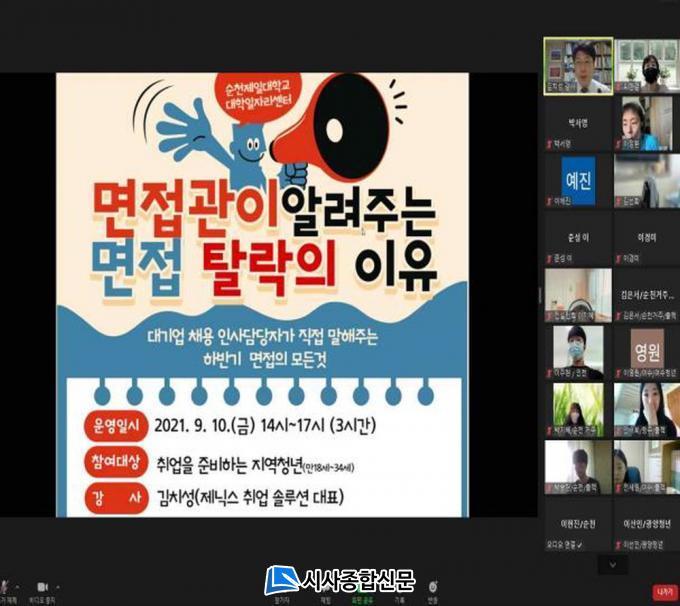
Task: Open the chat panel icon
Action: coord(325,586)
